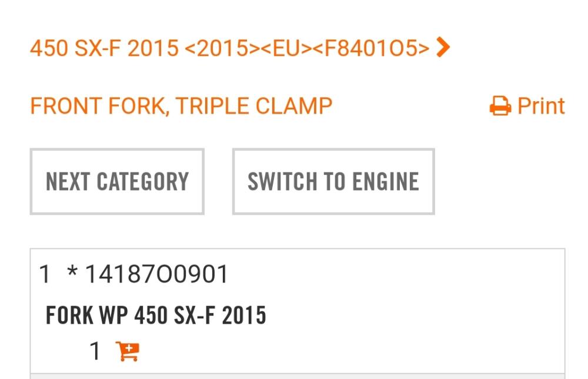
Task: Add the fork WP part to cart
Action: pos(128,351)
